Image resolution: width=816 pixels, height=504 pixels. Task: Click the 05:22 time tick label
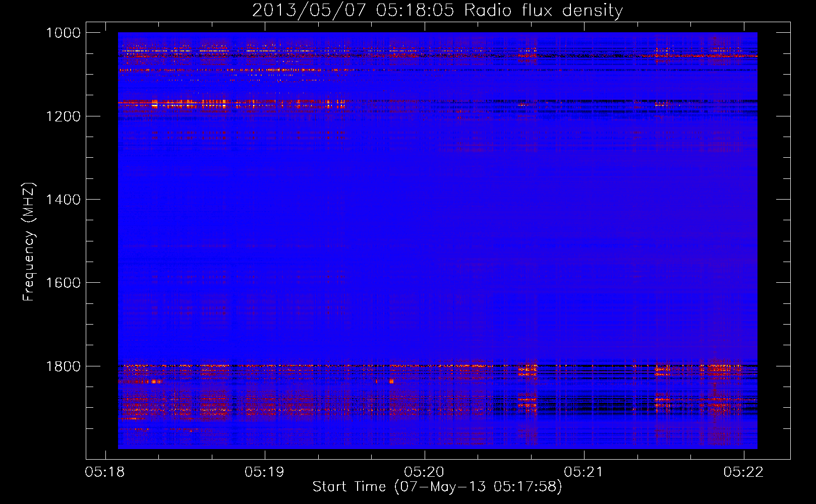pyautogui.click(x=743, y=472)
